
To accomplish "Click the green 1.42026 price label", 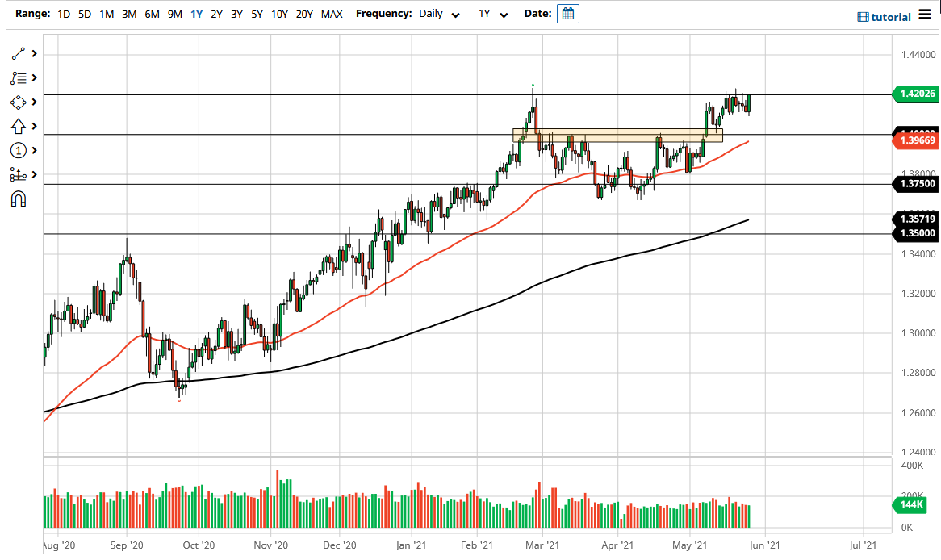I will point(915,94).
